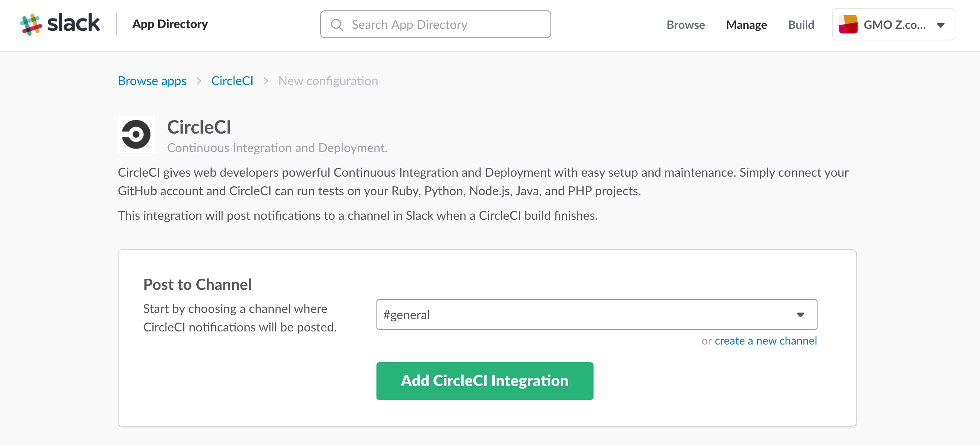Viewport: 980px width, 445px height.
Task: Click the search magnifier icon
Action: 337,25
